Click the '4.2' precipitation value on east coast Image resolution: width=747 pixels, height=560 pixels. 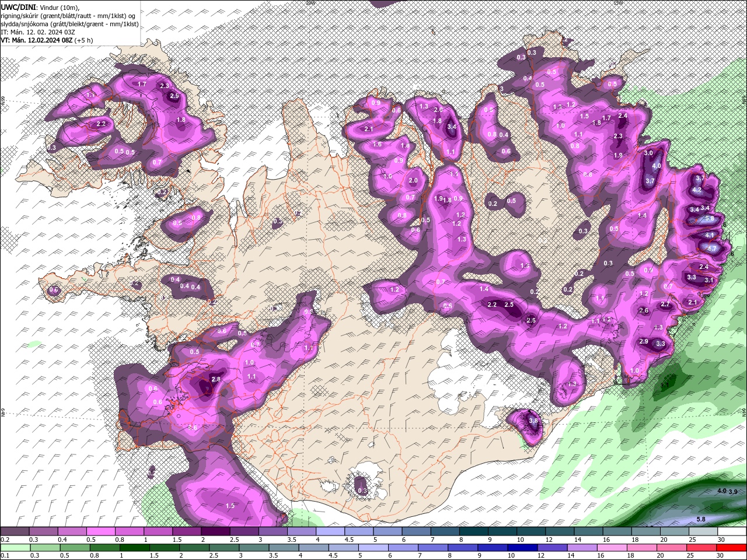pyautogui.click(x=697, y=190)
